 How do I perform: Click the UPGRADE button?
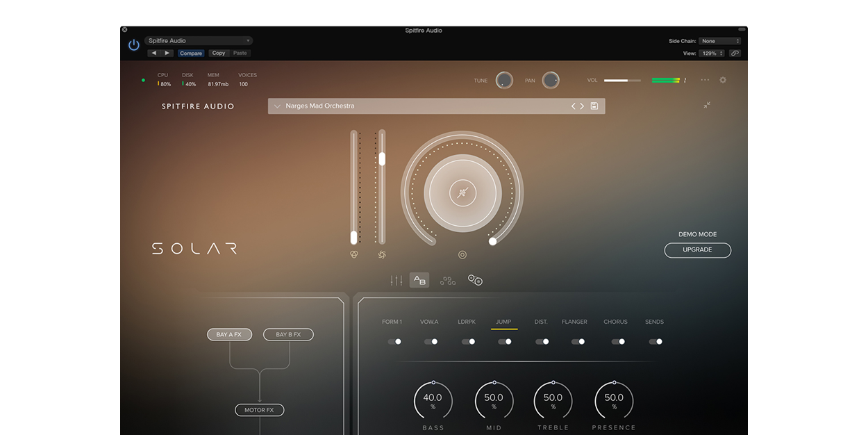(x=697, y=250)
